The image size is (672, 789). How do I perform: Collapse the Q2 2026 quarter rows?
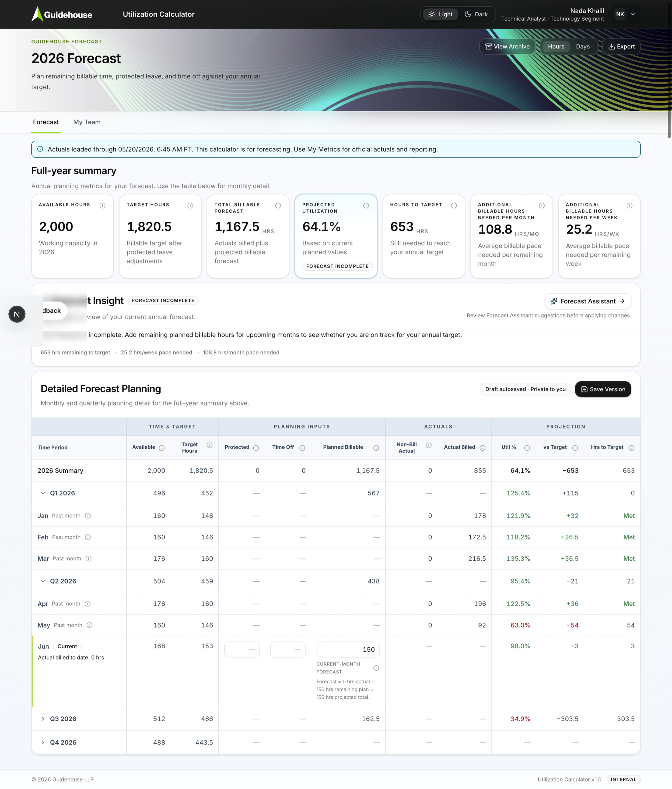43,581
